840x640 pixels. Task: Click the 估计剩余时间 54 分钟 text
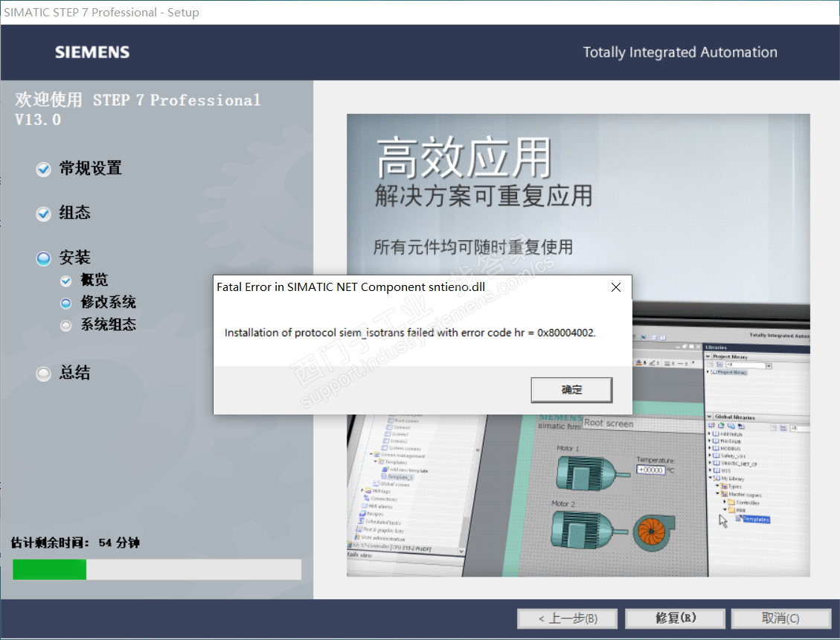pyautogui.click(x=76, y=543)
